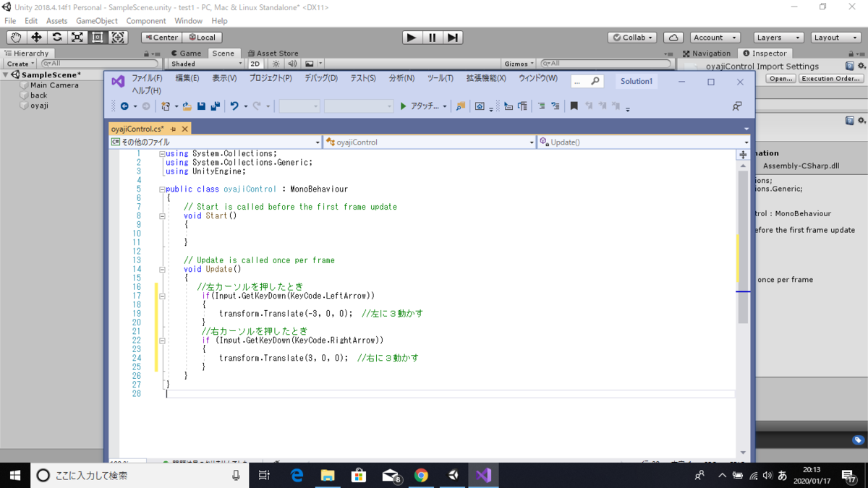Toggle 2D view in Scene toolbar

point(255,64)
